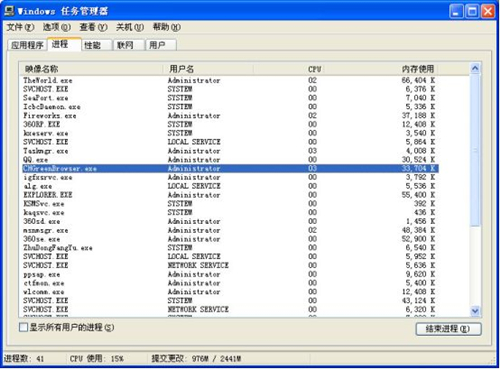Click memory value 43,124 K

click(418, 301)
